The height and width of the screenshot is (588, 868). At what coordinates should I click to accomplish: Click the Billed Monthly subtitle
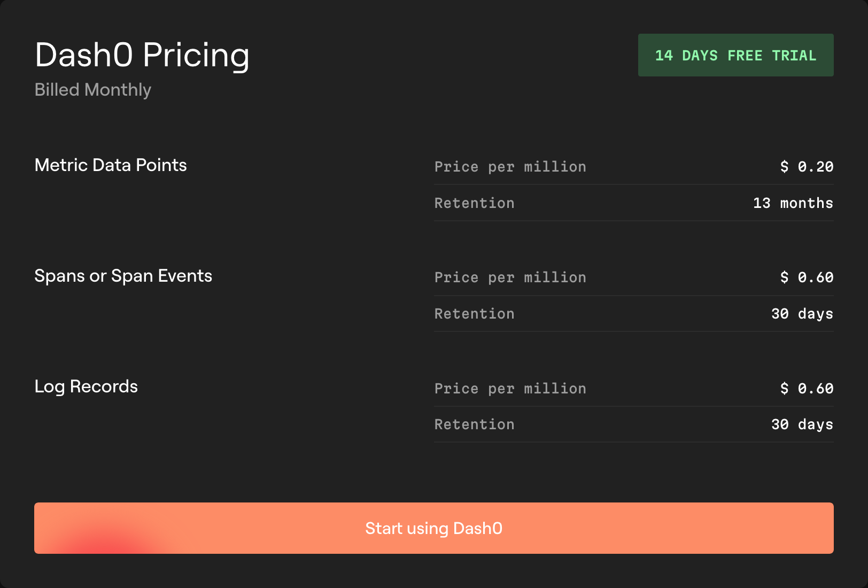pyautogui.click(x=92, y=90)
